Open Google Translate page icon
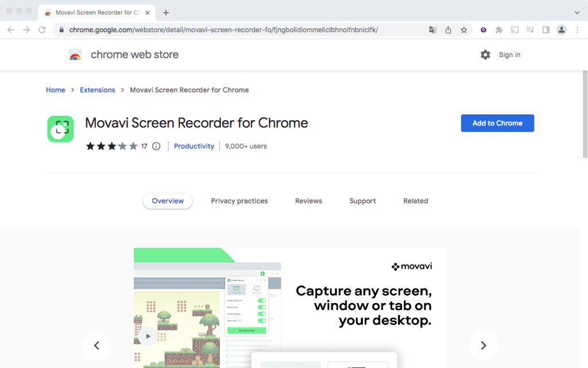Viewport: 588px width, 368px height. tap(432, 30)
